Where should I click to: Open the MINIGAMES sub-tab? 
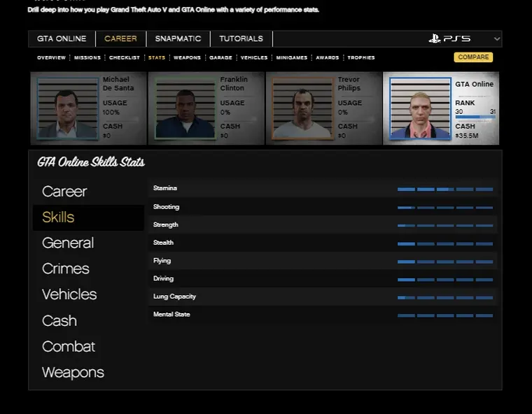point(292,57)
